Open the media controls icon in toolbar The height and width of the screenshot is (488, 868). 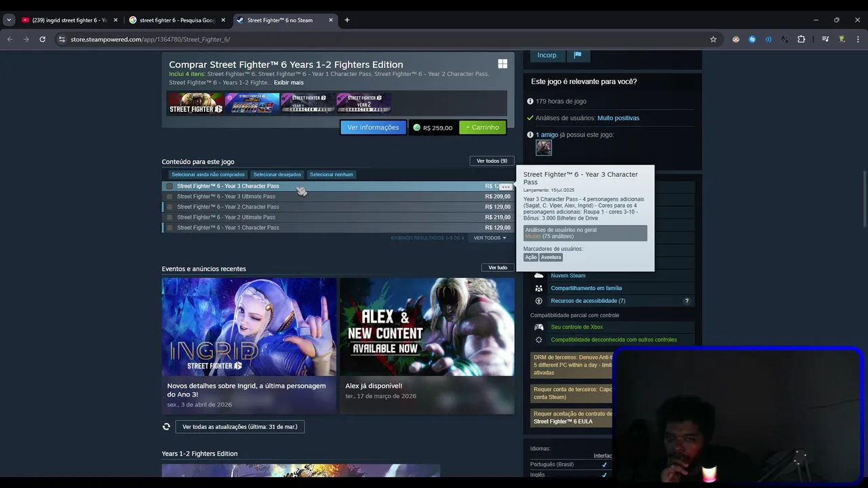(825, 39)
